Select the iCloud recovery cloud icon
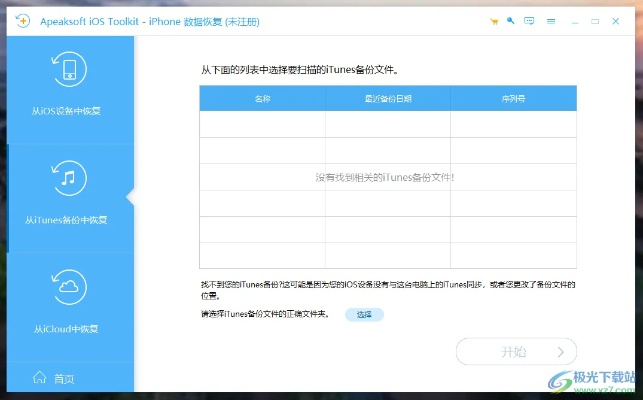The height and width of the screenshot is (400, 643). (x=68, y=288)
